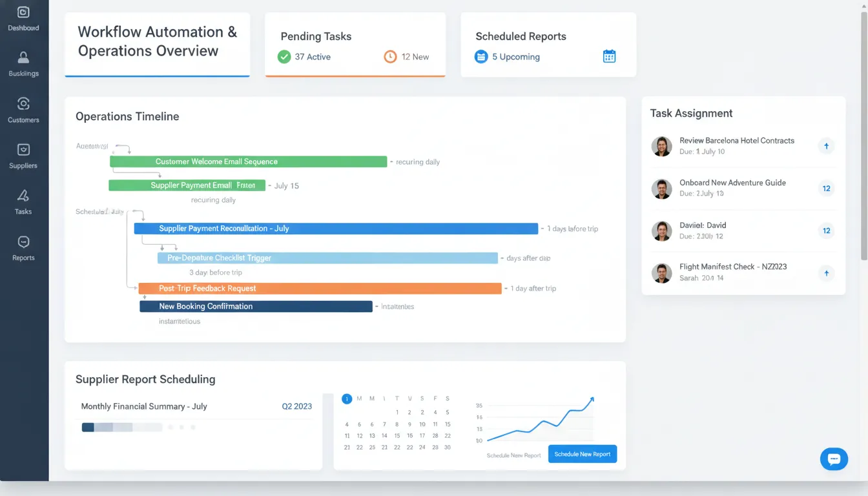Open the chat support bubble icon
This screenshot has width=868, height=496.
(834, 459)
